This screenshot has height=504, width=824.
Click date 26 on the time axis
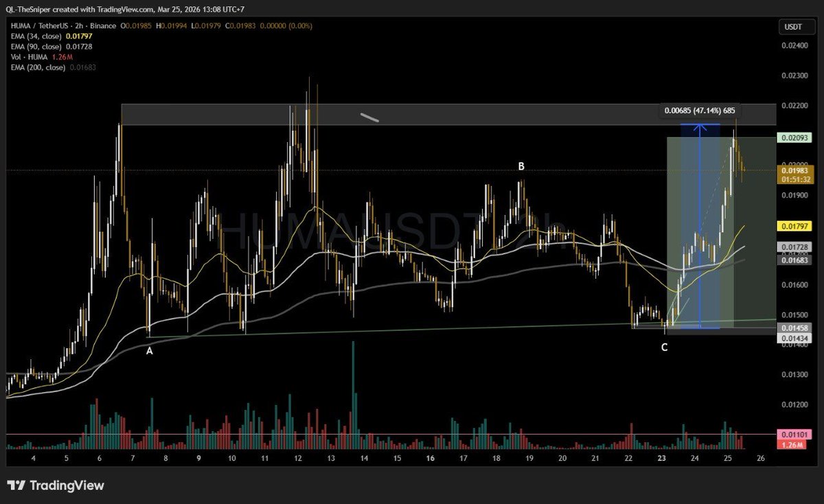tap(761, 457)
